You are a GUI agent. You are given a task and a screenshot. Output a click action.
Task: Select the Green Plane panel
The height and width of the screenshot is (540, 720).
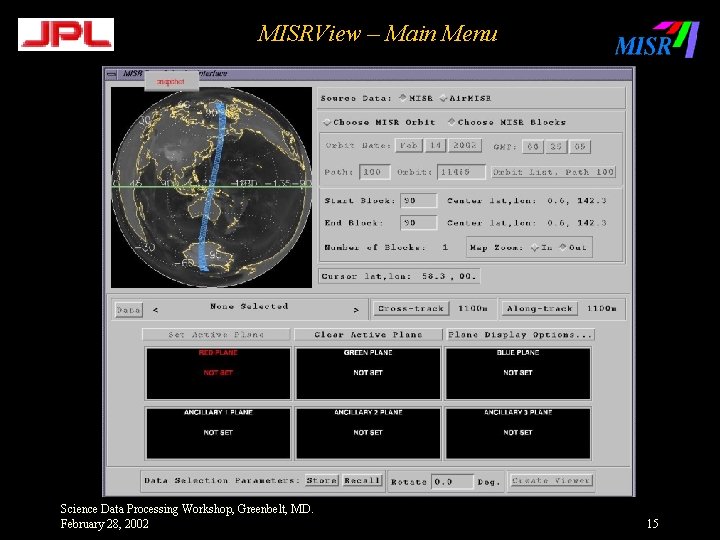tap(368, 373)
